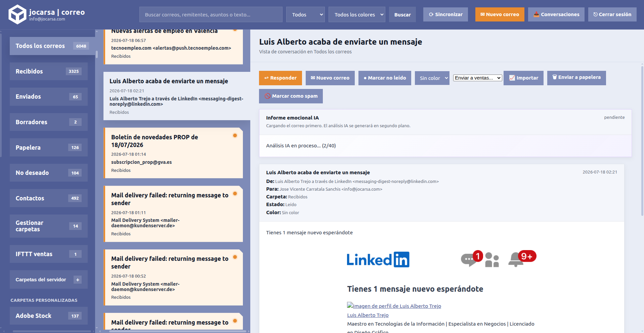Click the LinkedIn logo in the email body

point(378,259)
